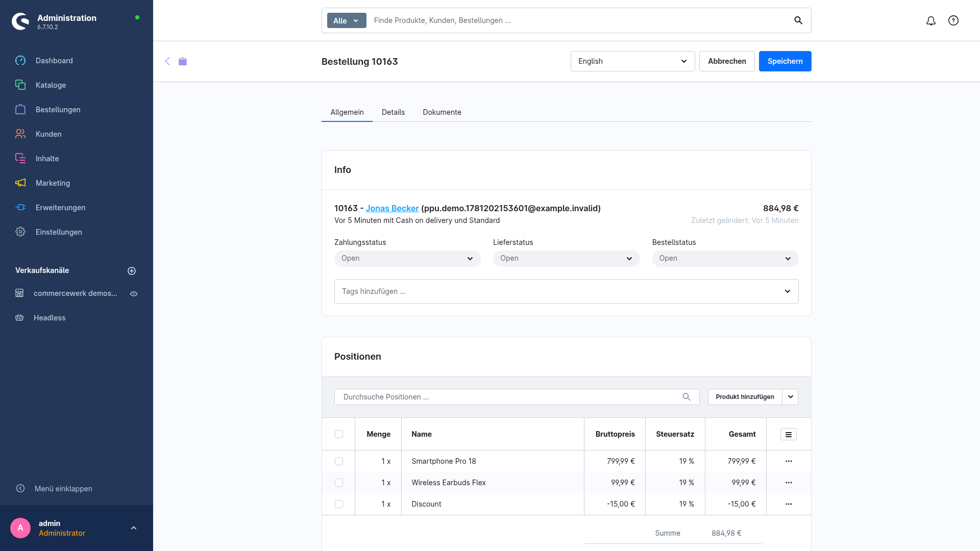Viewport: 980px width, 551px height.
Task: Open Dashboard from the sidebar
Action: [54, 61]
